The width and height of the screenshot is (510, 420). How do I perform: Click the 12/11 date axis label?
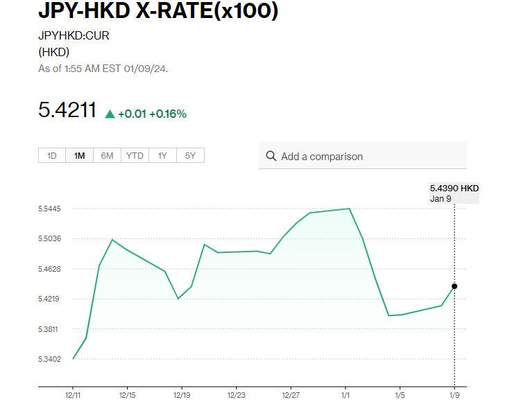click(x=73, y=396)
